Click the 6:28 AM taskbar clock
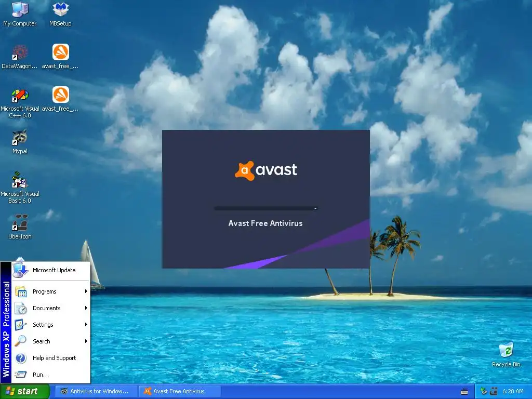 tap(513, 392)
